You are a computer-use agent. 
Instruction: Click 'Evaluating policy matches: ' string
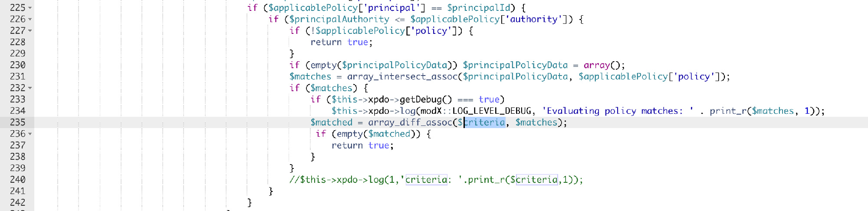click(x=618, y=111)
